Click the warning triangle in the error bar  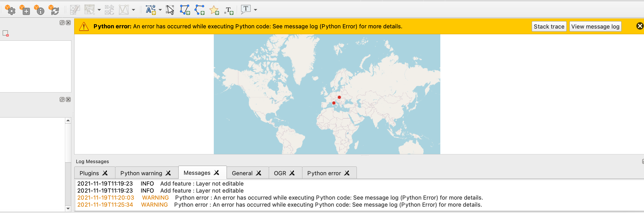click(x=84, y=26)
